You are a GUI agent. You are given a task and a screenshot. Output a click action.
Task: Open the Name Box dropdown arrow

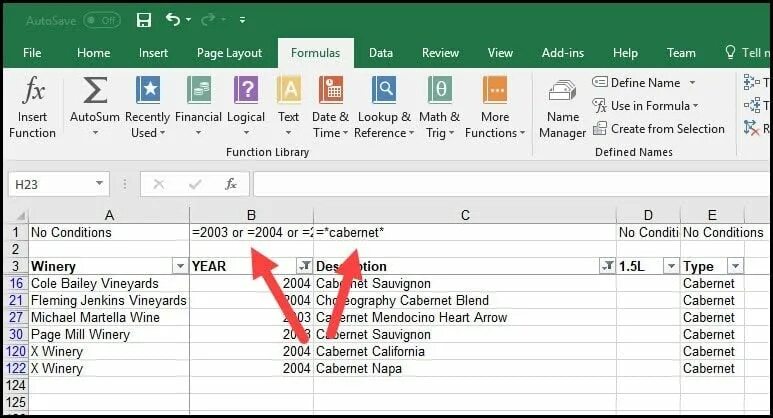point(99,184)
